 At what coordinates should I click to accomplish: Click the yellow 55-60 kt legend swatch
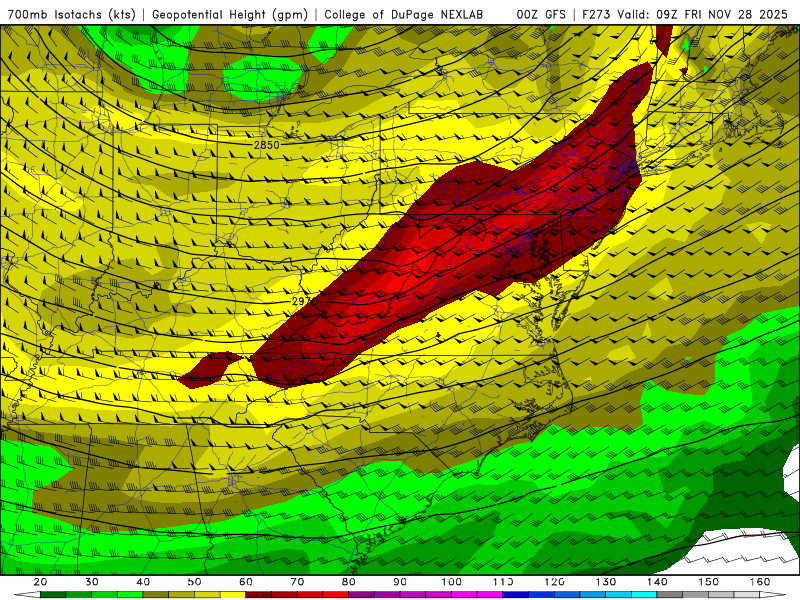(233, 595)
